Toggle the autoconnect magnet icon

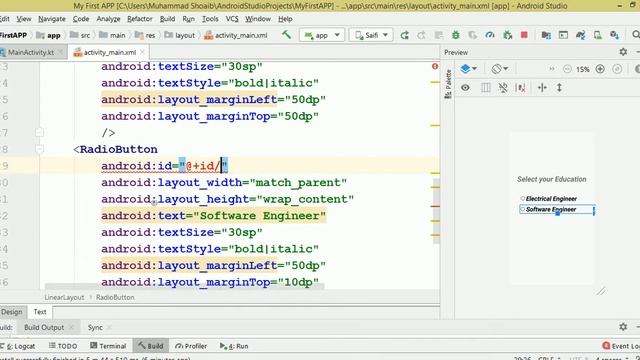(x=503, y=87)
